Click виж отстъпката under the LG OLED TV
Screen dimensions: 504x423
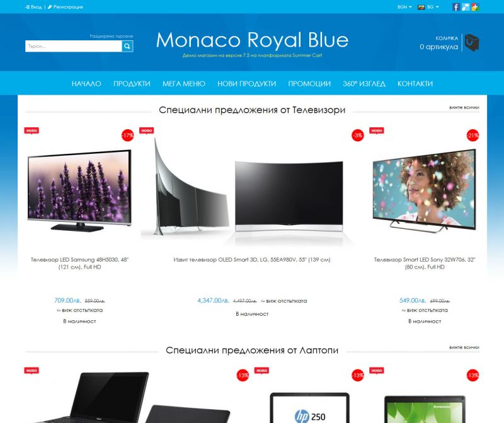click(284, 301)
